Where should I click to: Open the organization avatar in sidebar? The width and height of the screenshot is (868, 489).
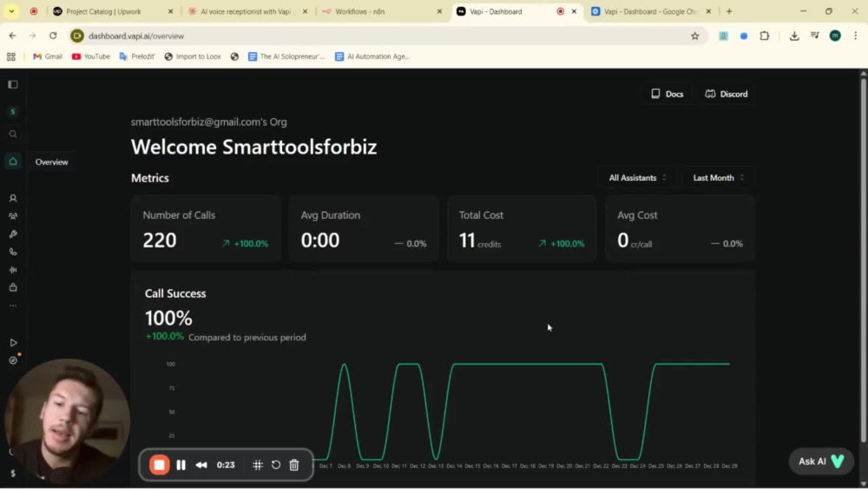tap(13, 111)
